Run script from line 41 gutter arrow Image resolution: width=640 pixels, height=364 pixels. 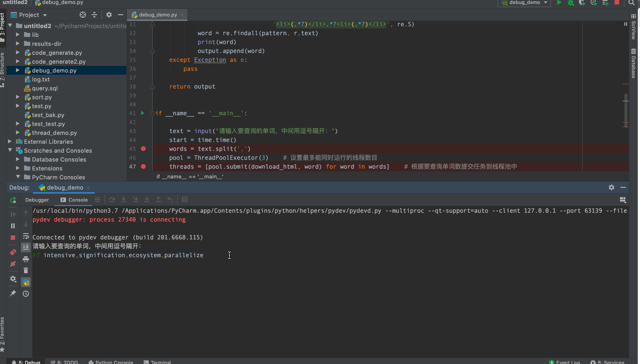142,113
